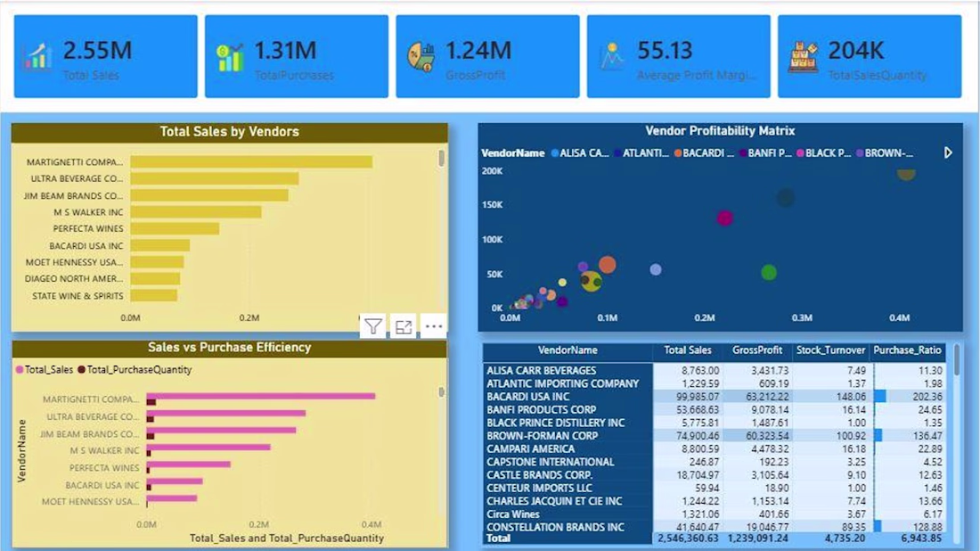Select the STATE WINE & SPIRITS bar
This screenshot has height=551, width=980.
click(x=154, y=295)
